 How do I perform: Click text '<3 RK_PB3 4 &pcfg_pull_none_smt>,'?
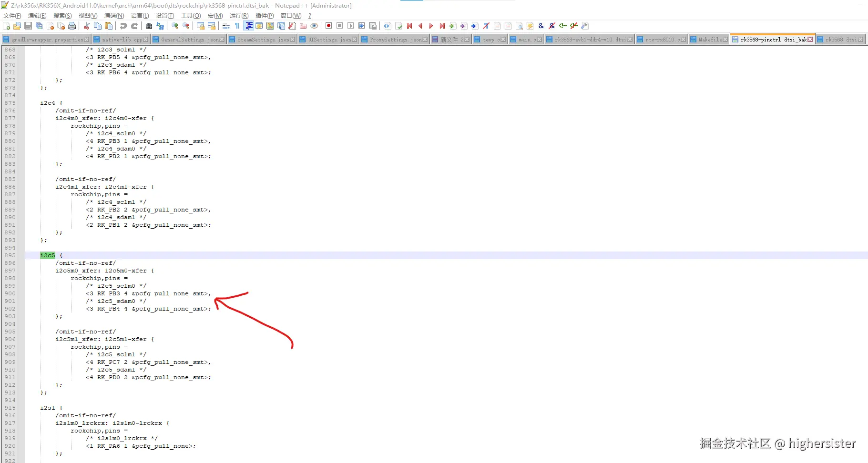pos(148,293)
